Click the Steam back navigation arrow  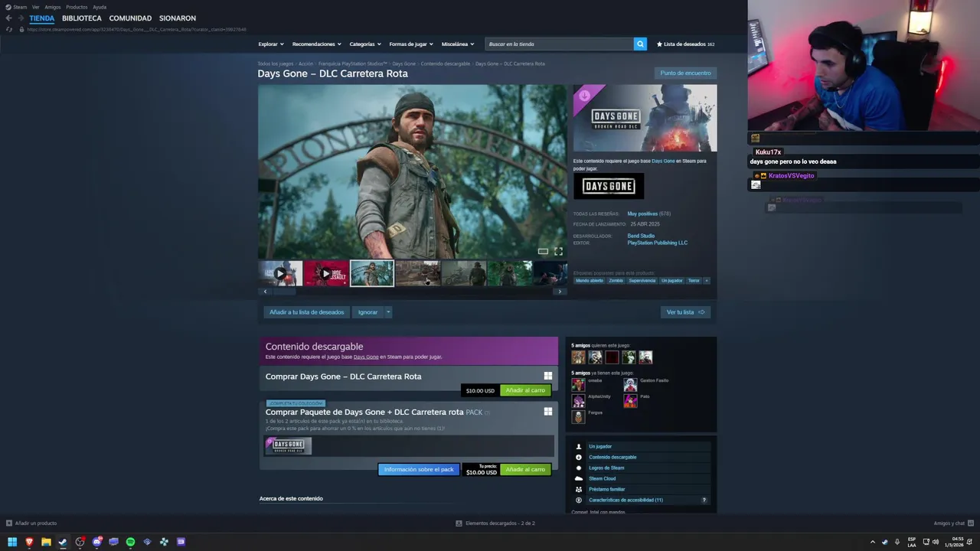click(x=8, y=18)
